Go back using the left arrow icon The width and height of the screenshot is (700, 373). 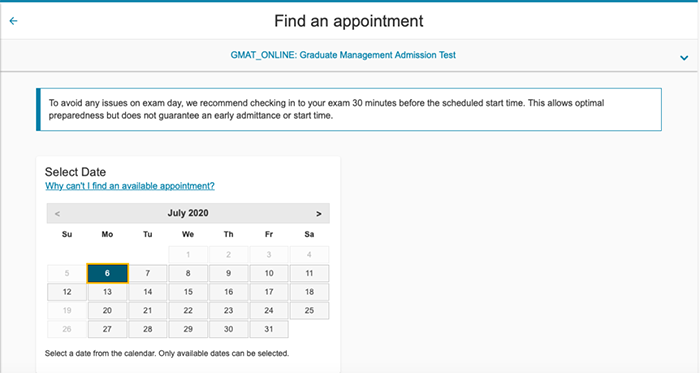(x=13, y=21)
